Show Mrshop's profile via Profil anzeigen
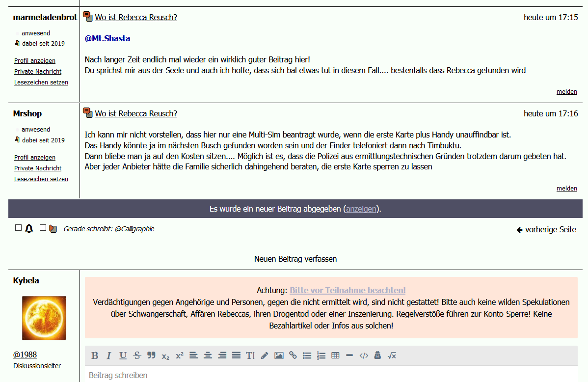Image resolution: width=588 pixels, height=382 pixels. point(35,158)
